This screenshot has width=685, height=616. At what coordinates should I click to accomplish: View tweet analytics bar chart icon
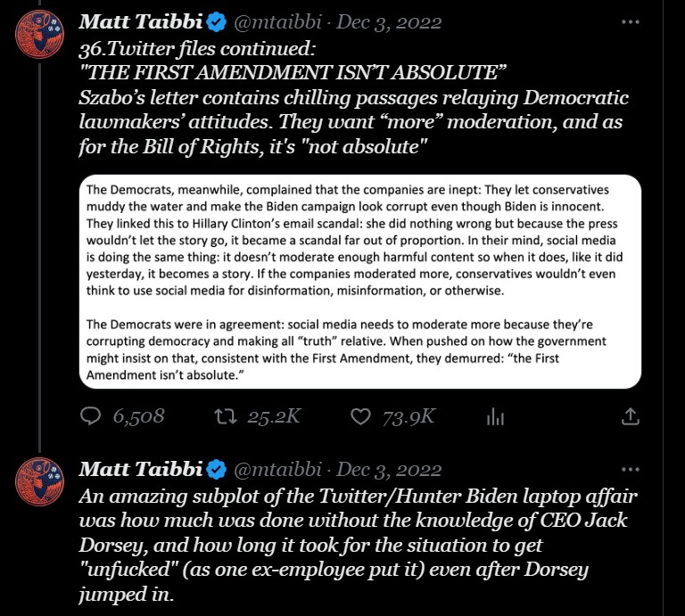click(x=497, y=416)
